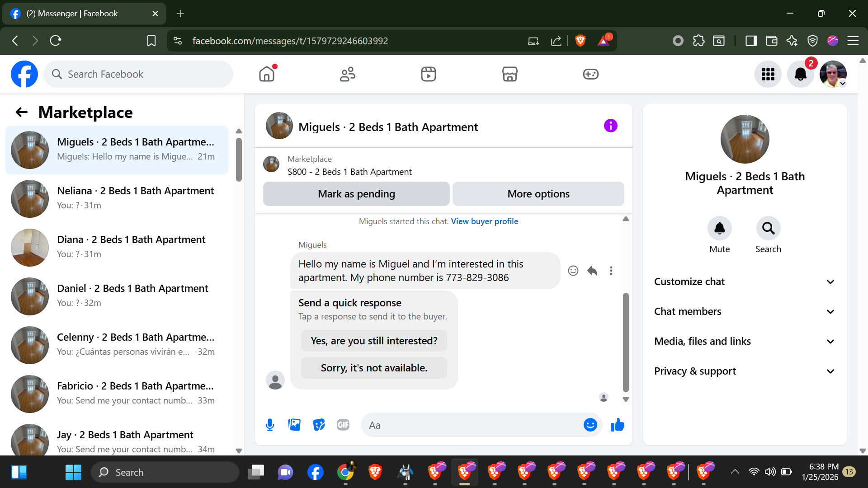Screen dimensions: 868x488
Task: Open the Marketplace storefront icon
Action: click(509, 74)
